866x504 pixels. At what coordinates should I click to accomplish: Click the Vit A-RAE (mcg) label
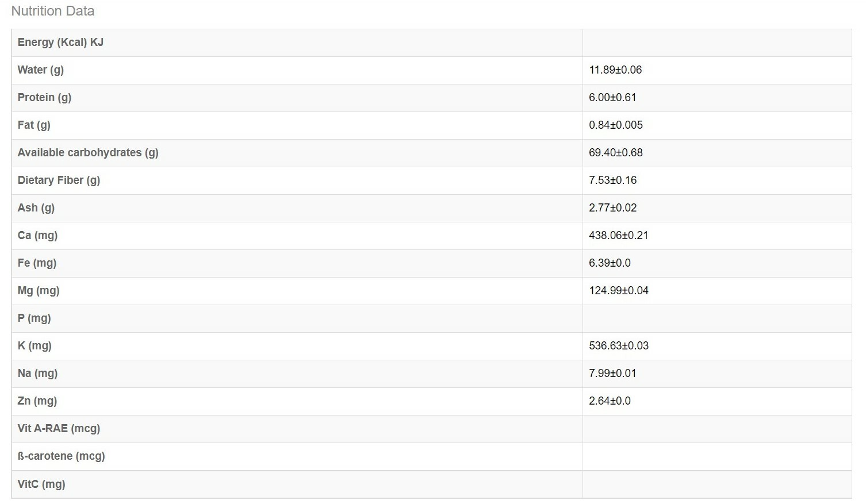(x=59, y=429)
